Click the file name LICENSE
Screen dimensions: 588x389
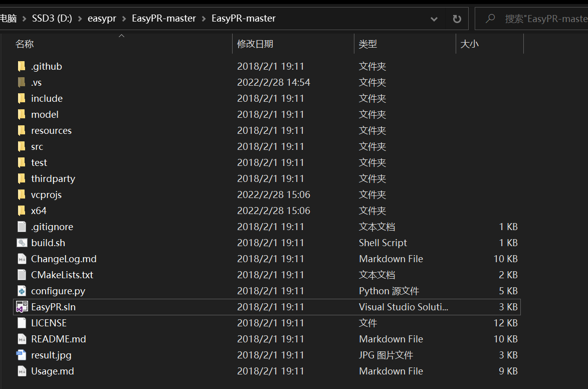(49, 323)
